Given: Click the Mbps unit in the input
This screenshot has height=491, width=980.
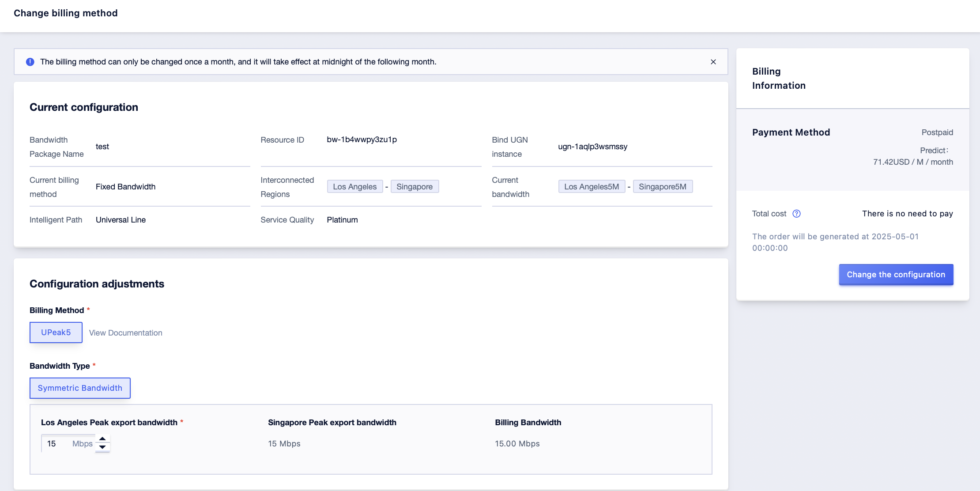Looking at the screenshot, I should click(x=83, y=444).
